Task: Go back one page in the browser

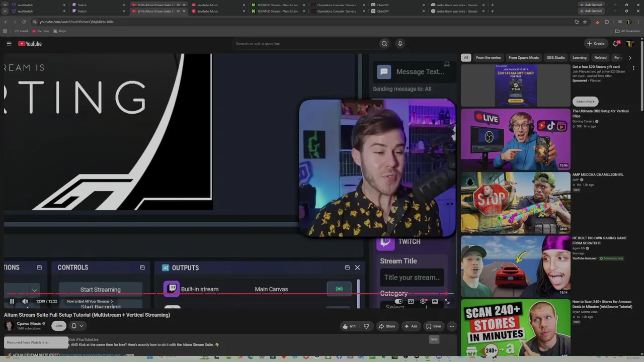Action: pos(6,22)
